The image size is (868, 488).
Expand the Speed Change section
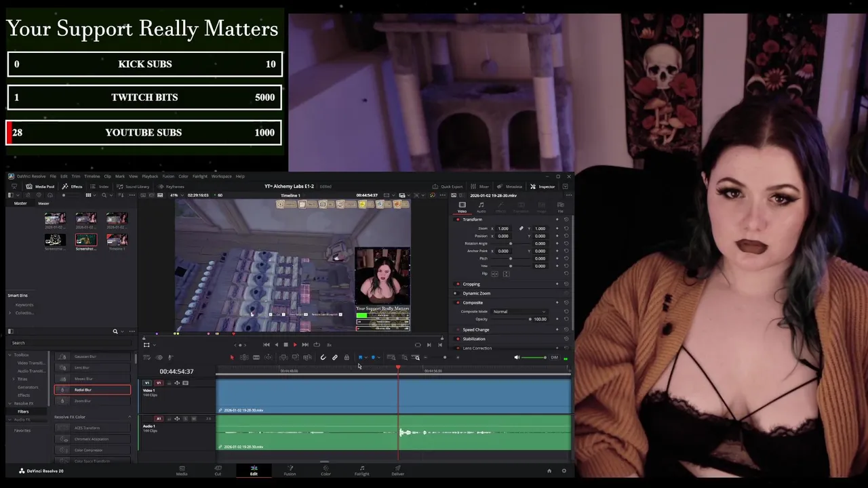(476, 329)
